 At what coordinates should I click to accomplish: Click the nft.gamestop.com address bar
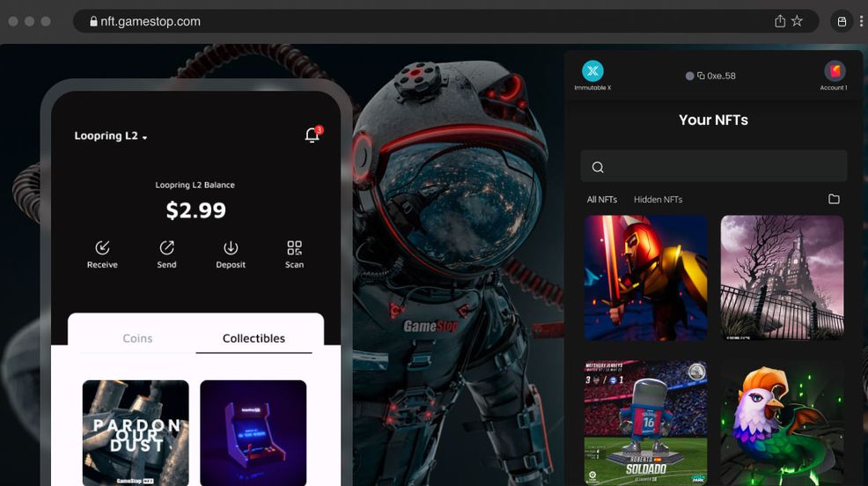coord(445,21)
